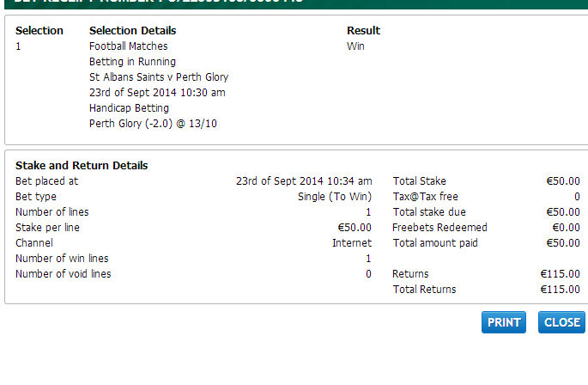
Task: Click the Number of void lines label
Action: click(x=64, y=274)
